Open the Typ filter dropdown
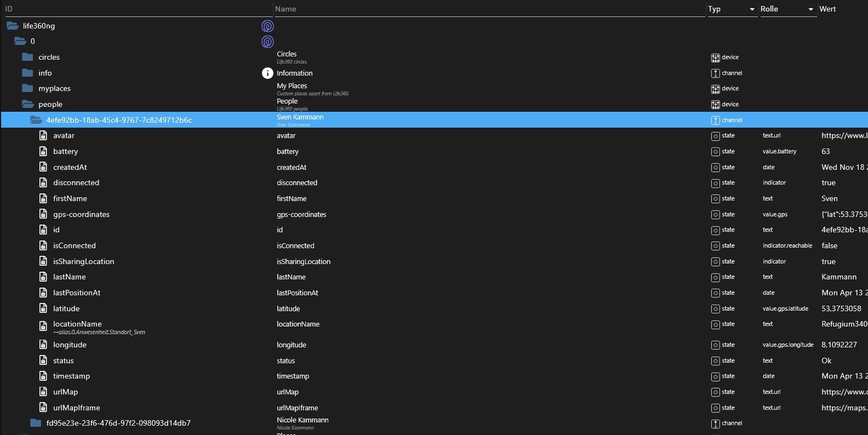This screenshot has width=868, height=435. coord(752,9)
